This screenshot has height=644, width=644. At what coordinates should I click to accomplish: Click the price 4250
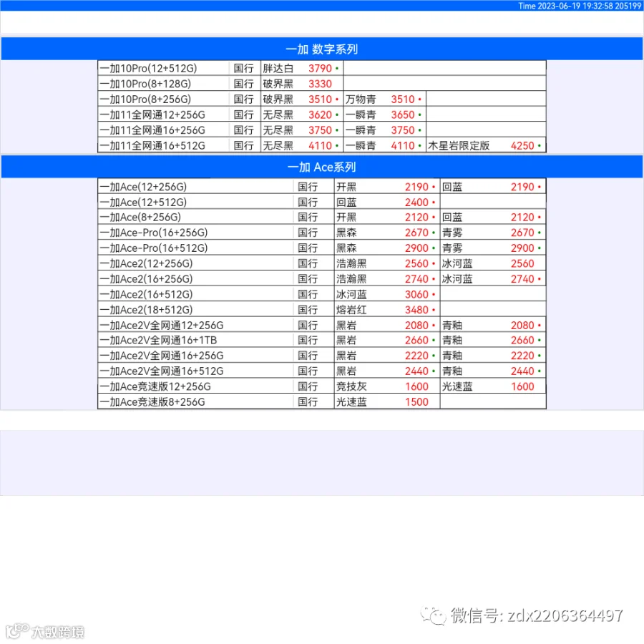pos(522,145)
